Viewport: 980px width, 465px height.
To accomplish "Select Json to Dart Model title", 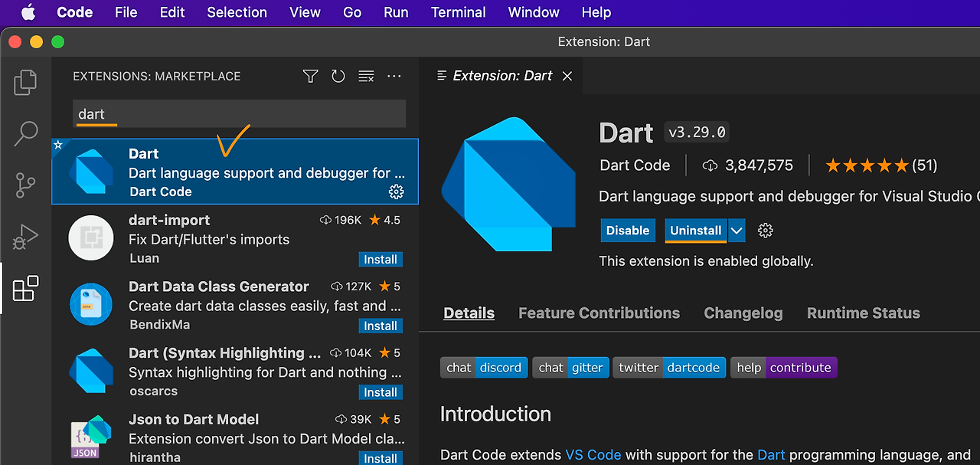I will [194, 419].
